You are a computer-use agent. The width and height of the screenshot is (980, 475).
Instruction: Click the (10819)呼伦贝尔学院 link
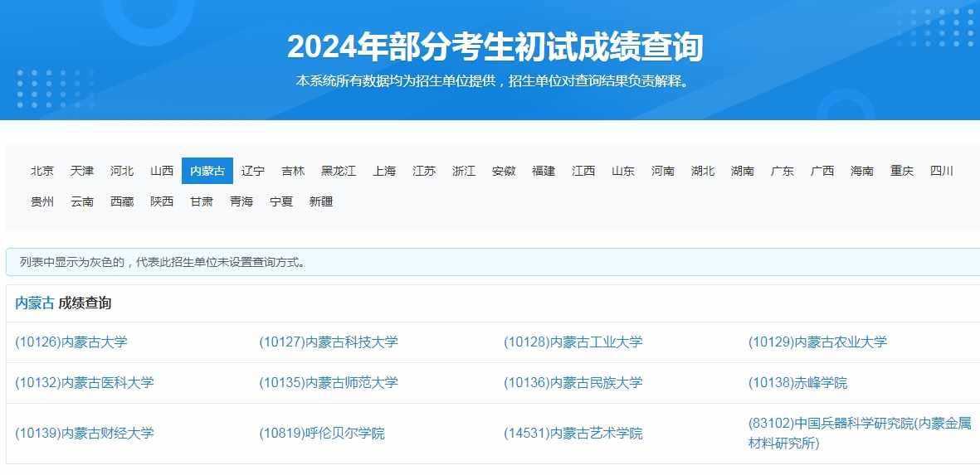pos(322,434)
